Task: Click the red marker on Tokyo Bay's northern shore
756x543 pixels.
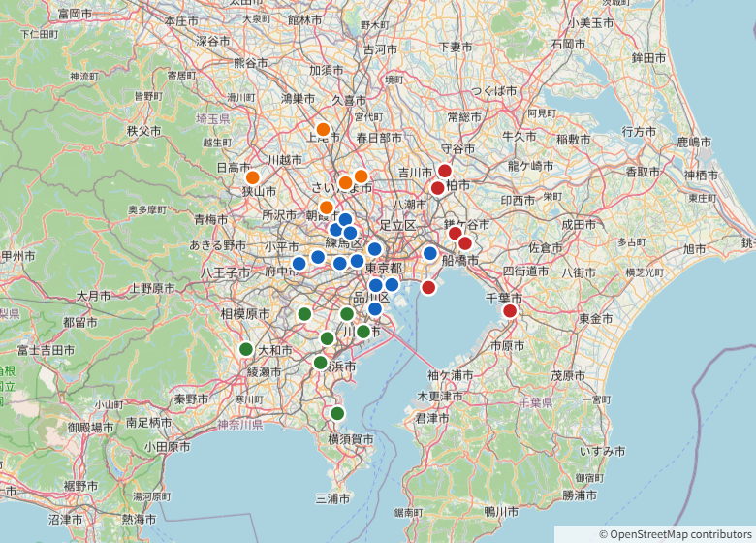Action: [x=428, y=287]
